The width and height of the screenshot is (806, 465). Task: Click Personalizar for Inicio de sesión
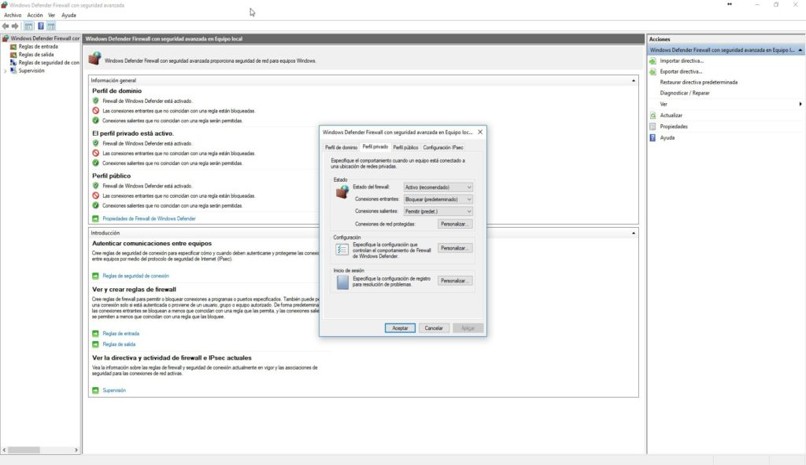455,281
